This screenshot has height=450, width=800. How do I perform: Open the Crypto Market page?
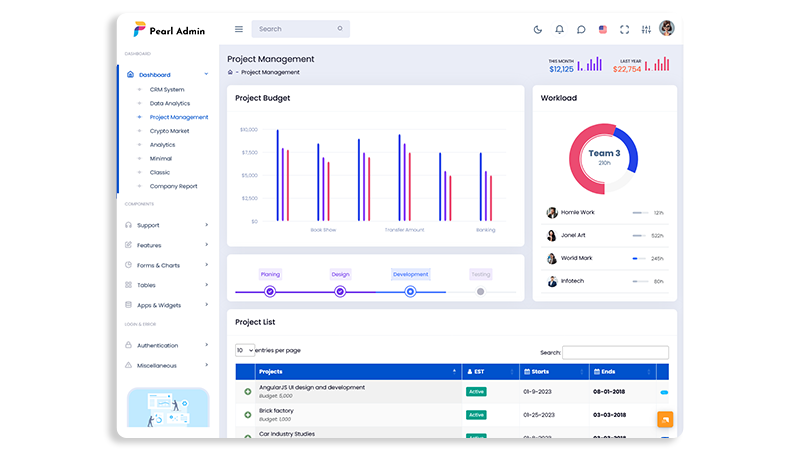(x=169, y=131)
